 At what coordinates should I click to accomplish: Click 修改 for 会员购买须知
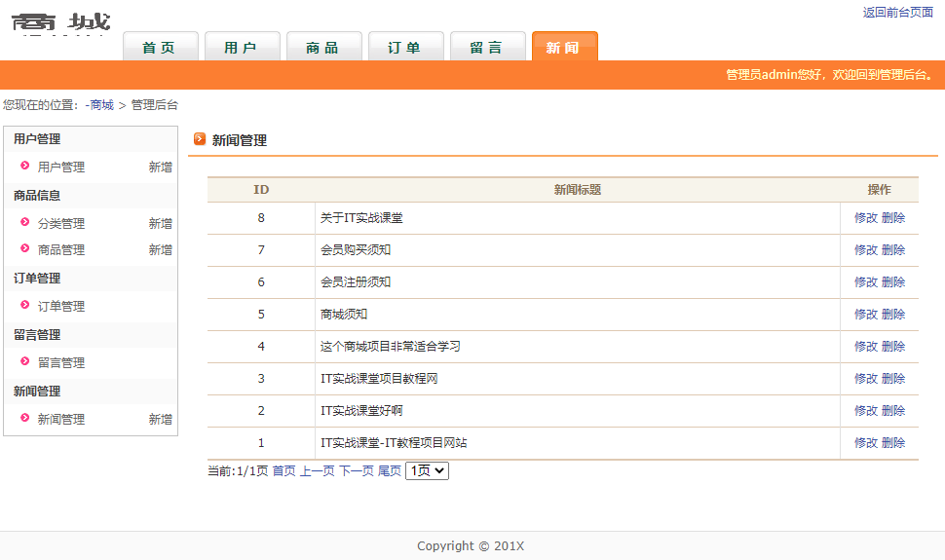866,249
